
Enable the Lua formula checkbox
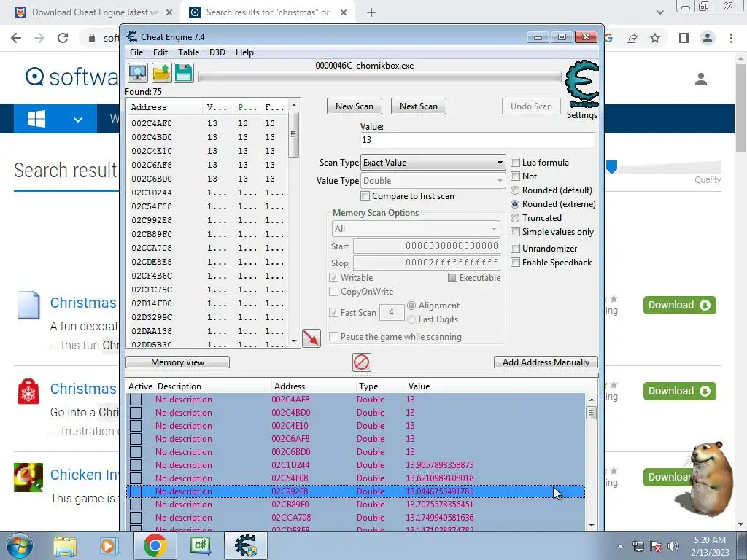[x=515, y=163]
